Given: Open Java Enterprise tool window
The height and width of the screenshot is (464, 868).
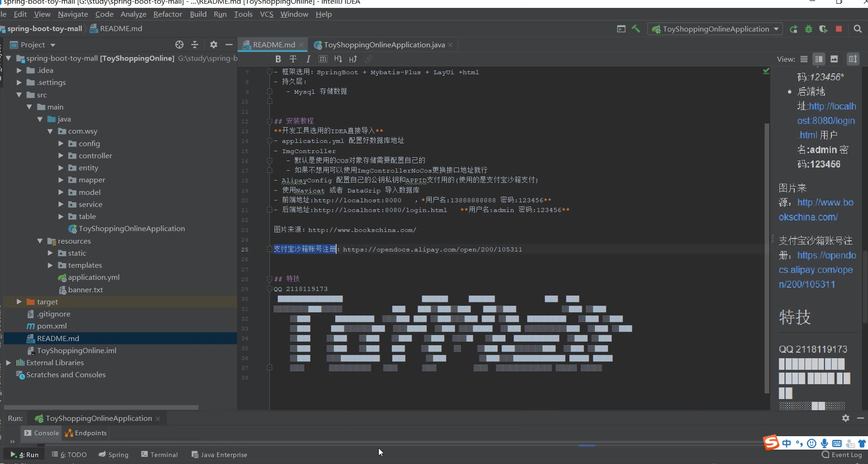Looking at the screenshot, I should tap(219, 455).
